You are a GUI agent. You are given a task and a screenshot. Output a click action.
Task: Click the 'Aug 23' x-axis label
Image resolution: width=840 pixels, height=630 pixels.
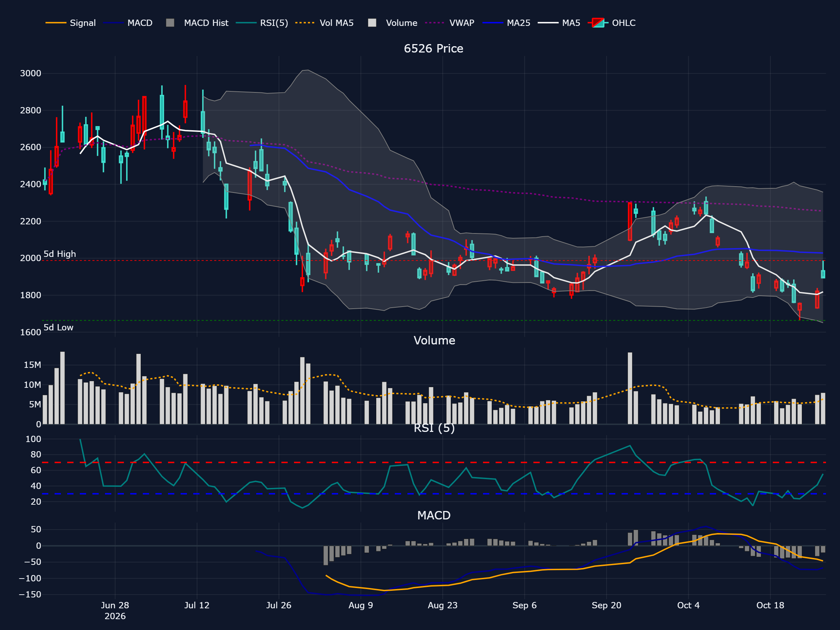(x=443, y=605)
